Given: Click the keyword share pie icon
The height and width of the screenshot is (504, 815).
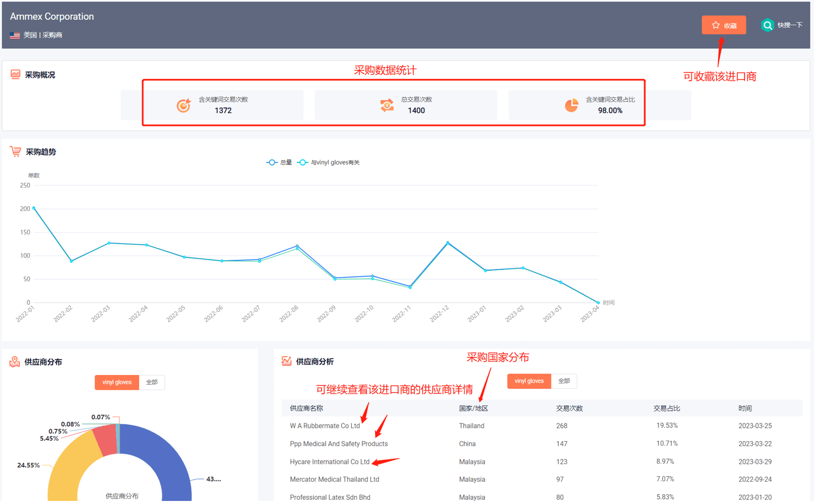Looking at the screenshot, I should pyautogui.click(x=571, y=105).
